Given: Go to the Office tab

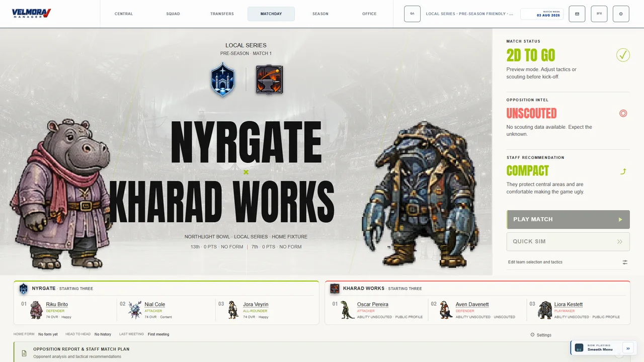Looking at the screenshot, I should tap(369, 14).
